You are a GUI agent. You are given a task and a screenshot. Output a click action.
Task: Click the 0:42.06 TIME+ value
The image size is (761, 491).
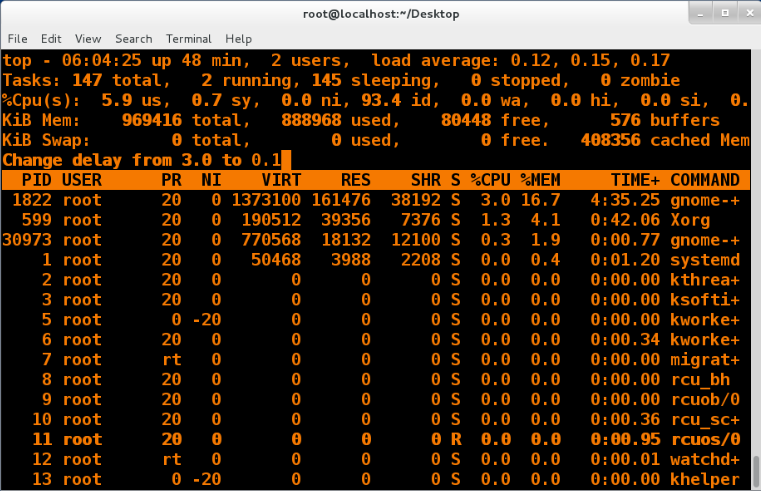click(x=625, y=220)
